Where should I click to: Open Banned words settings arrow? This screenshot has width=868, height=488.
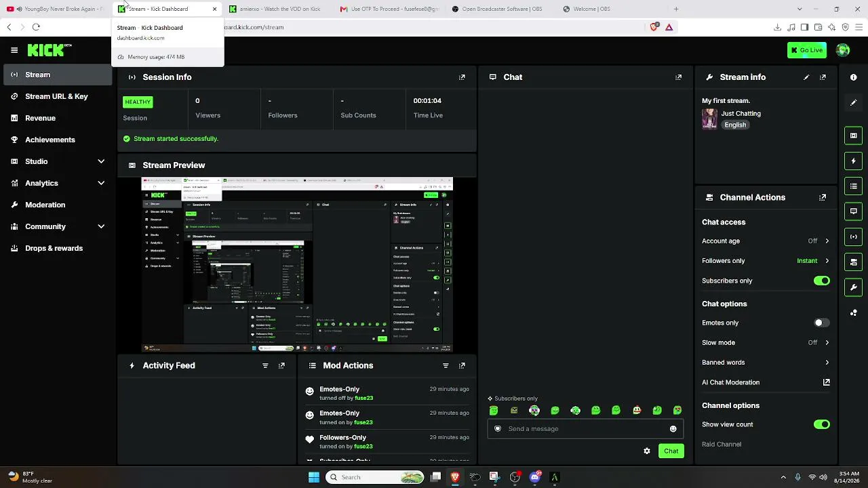[827, 363]
